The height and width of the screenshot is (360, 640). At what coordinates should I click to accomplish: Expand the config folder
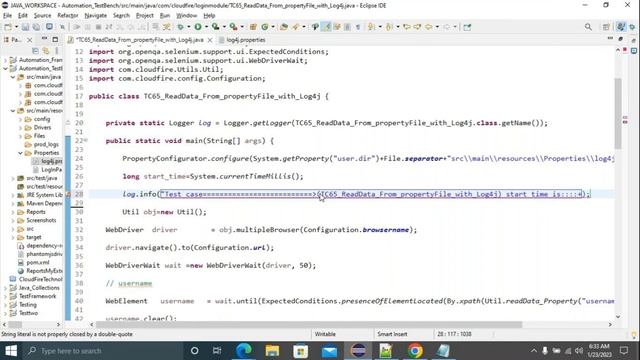pos(20,119)
